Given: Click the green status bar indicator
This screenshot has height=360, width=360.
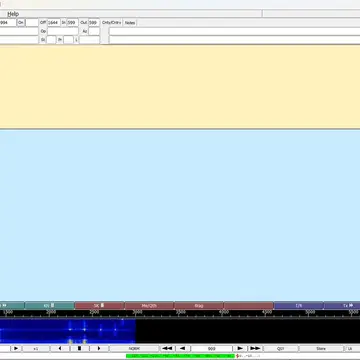Looking at the screenshot, I should pos(180,356).
